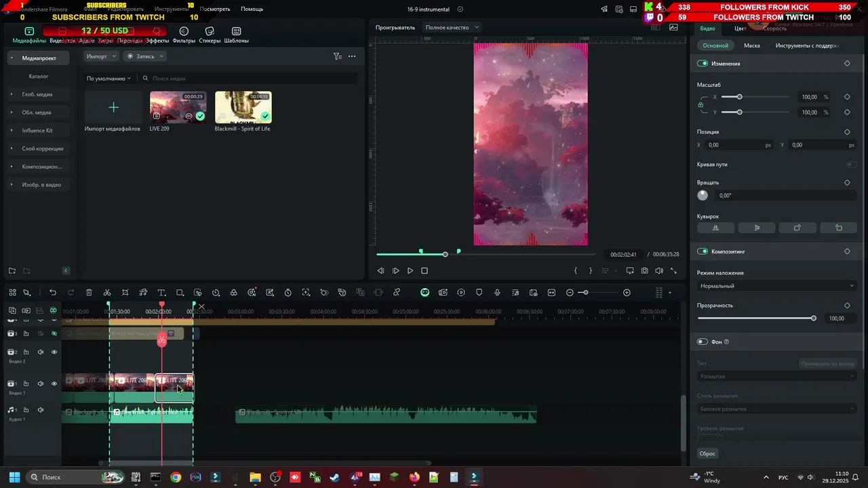Hide Видео 1 track with eye icon
Viewport: 868px width, 488px height.
tap(54, 384)
